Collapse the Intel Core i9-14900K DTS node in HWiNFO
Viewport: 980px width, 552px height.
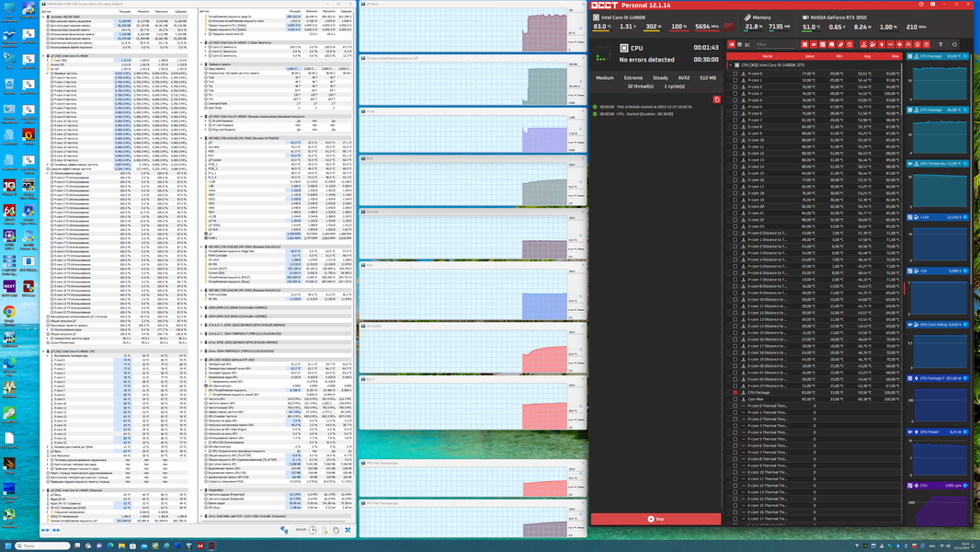44,351
